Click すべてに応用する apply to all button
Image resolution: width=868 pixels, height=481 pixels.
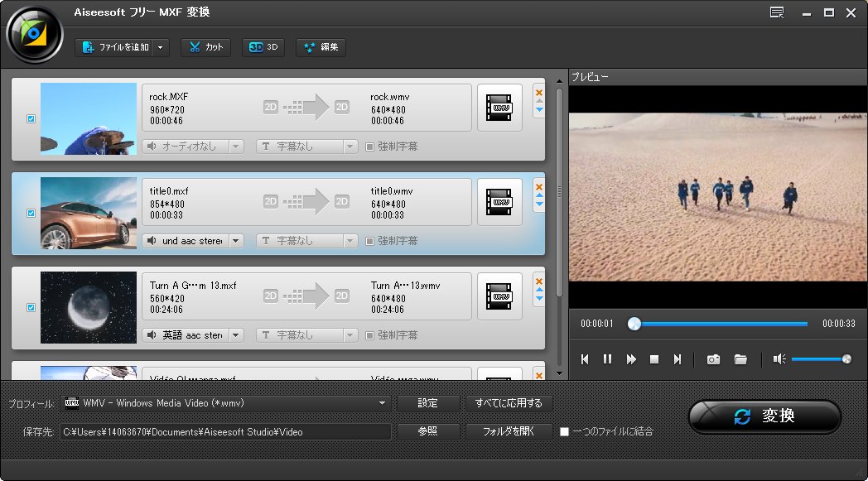[509, 403]
